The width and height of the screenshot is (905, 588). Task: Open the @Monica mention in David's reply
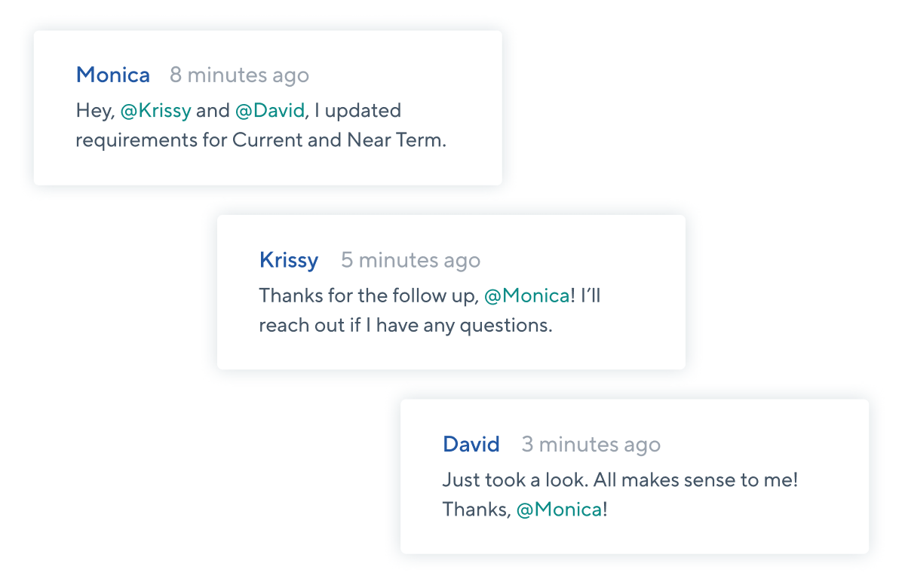[560, 510]
